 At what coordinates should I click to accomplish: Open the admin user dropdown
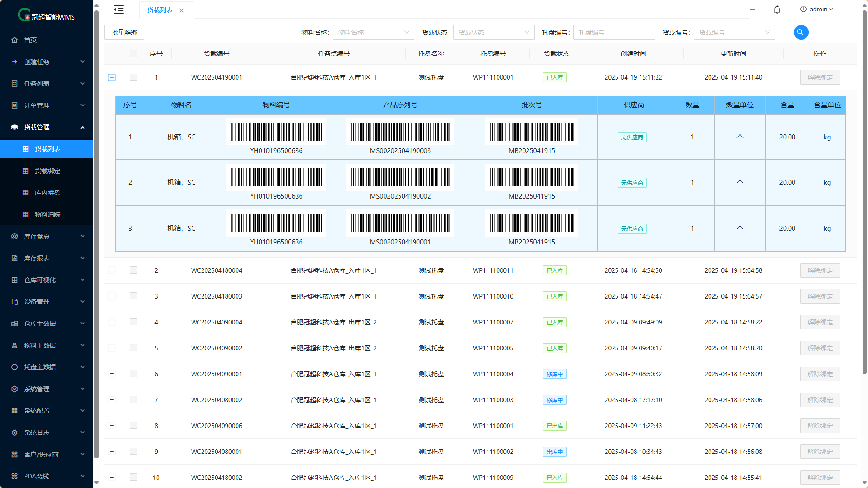(817, 9)
